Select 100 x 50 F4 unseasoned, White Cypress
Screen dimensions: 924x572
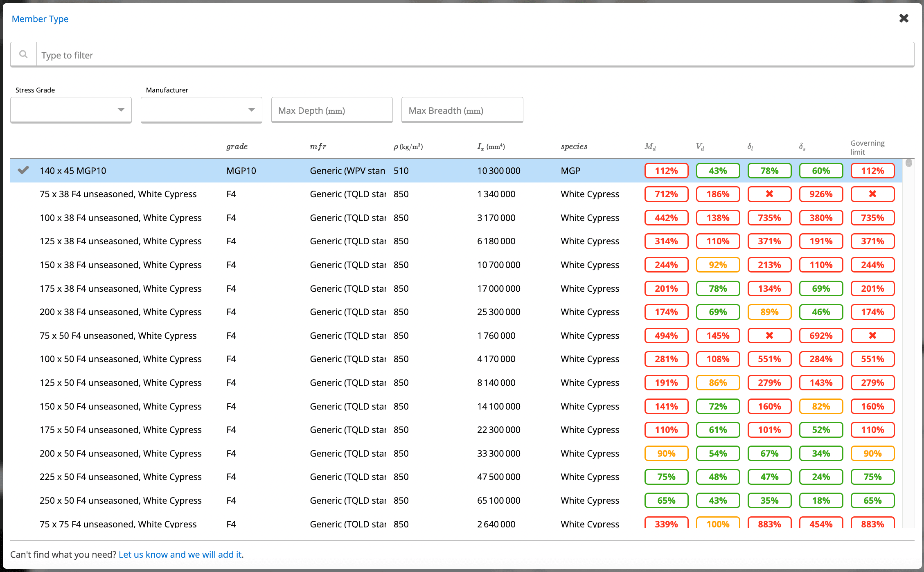(456, 359)
